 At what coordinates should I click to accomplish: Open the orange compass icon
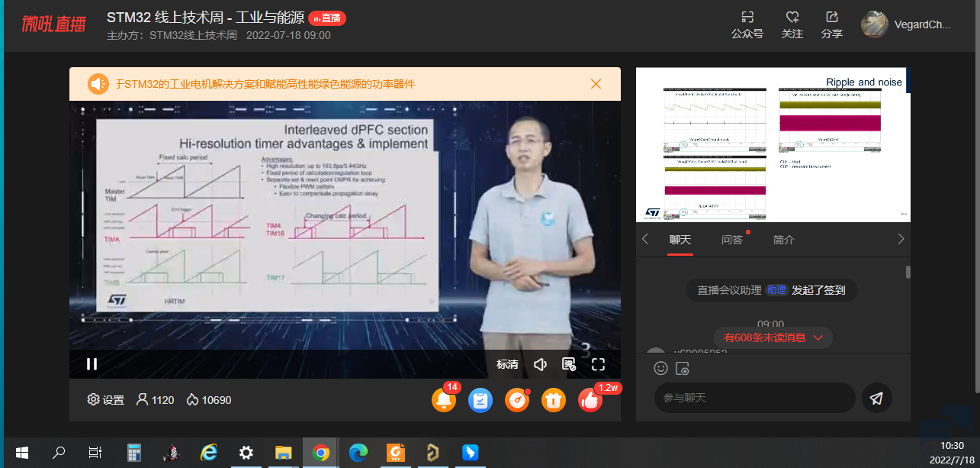pos(517,400)
